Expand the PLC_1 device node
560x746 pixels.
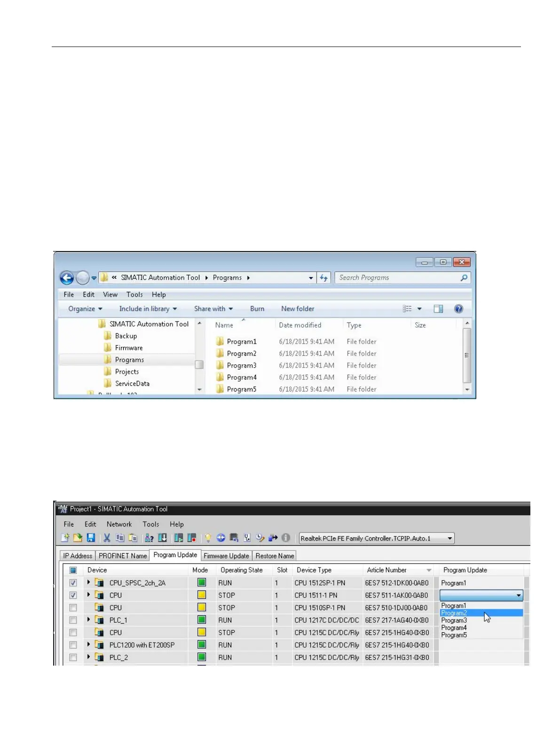(88, 620)
